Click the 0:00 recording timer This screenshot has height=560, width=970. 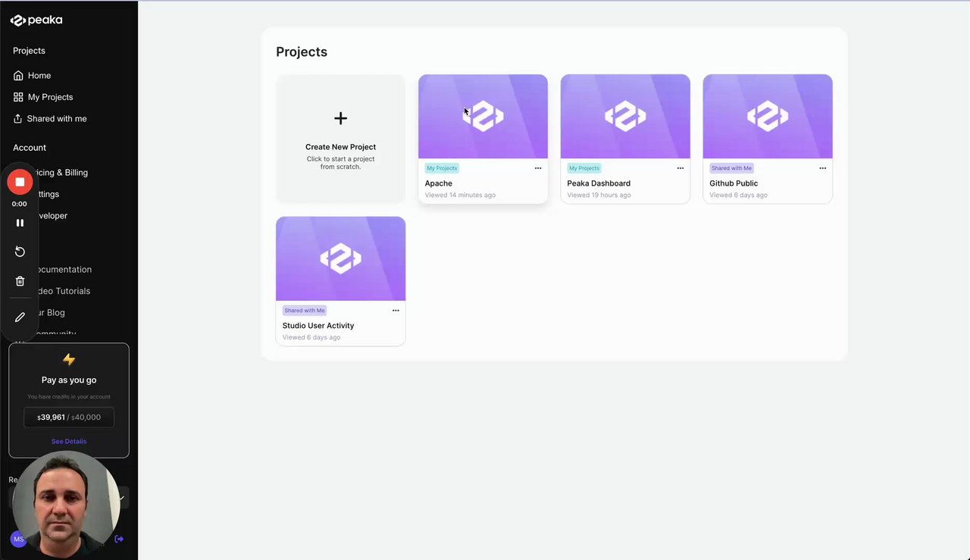point(20,204)
